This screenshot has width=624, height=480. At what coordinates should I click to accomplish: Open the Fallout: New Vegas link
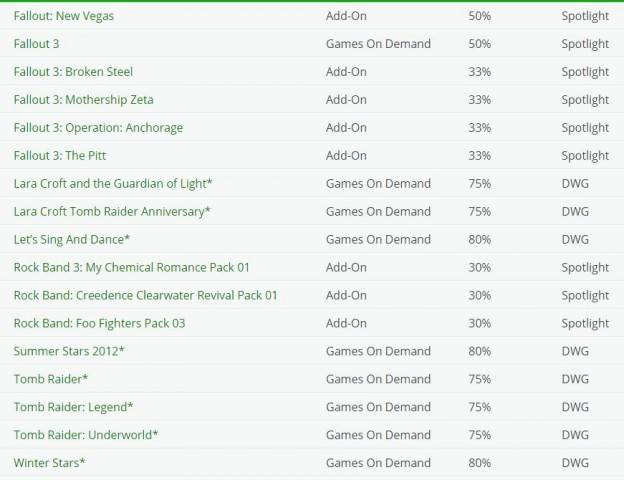pos(64,16)
